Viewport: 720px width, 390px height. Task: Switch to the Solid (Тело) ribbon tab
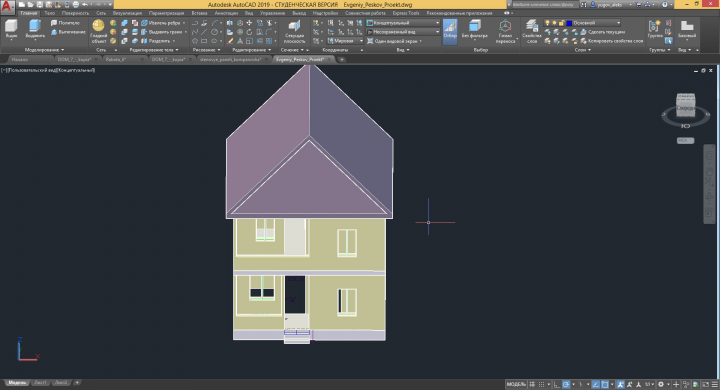(50, 13)
